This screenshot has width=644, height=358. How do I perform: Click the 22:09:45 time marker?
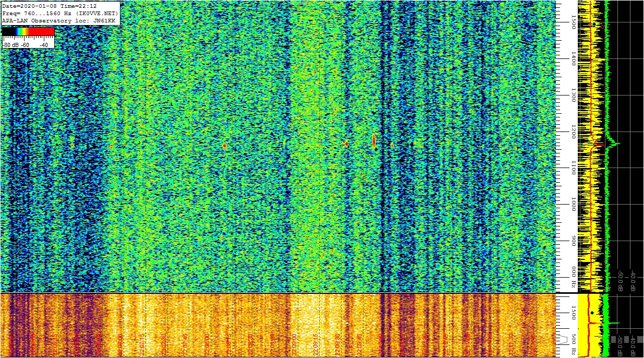click(360, 344)
